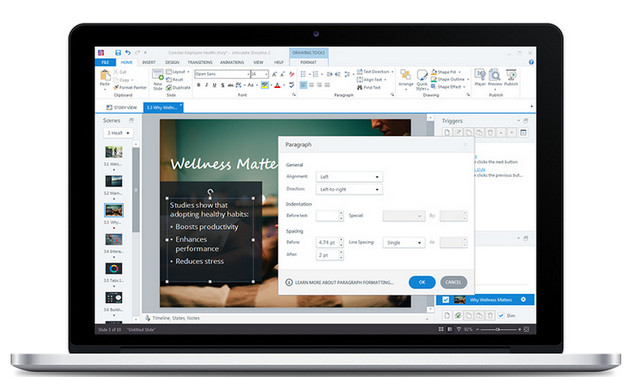The image size is (640, 377).
Task: Open the Player settings icon
Action: [x=480, y=78]
